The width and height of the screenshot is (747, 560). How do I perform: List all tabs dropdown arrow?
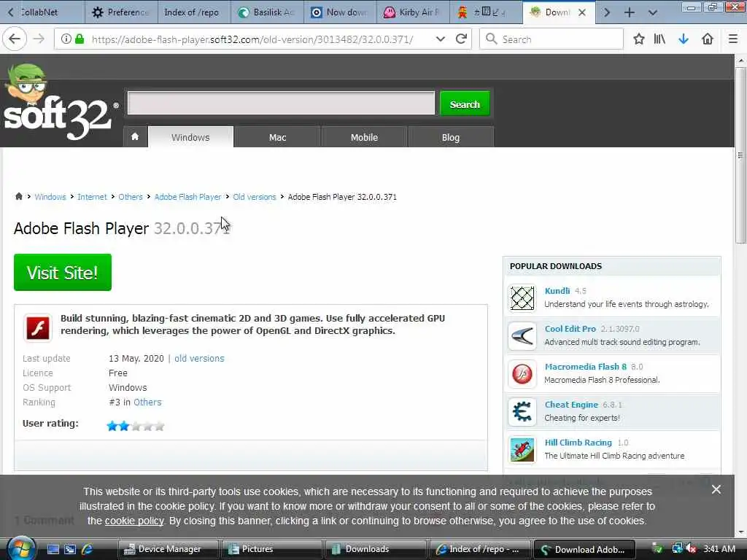pyautogui.click(x=653, y=12)
